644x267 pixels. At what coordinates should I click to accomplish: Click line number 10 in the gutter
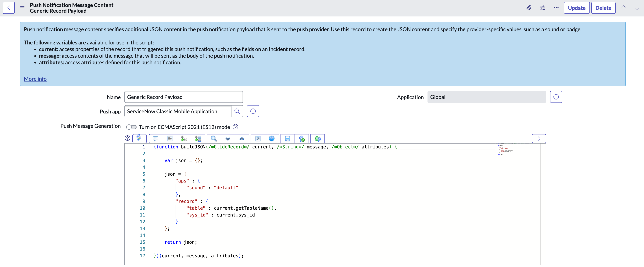(x=142, y=208)
